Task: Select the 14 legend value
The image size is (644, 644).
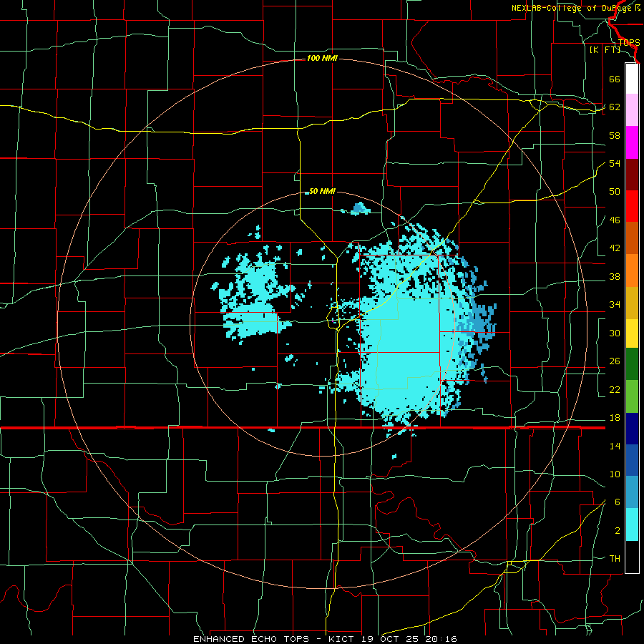Action: (615, 446)
